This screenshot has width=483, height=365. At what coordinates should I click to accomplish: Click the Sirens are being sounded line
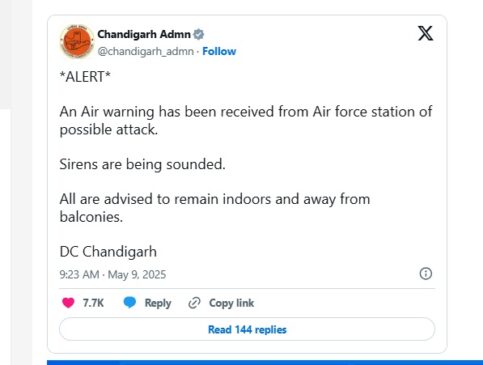click(142, 164)
